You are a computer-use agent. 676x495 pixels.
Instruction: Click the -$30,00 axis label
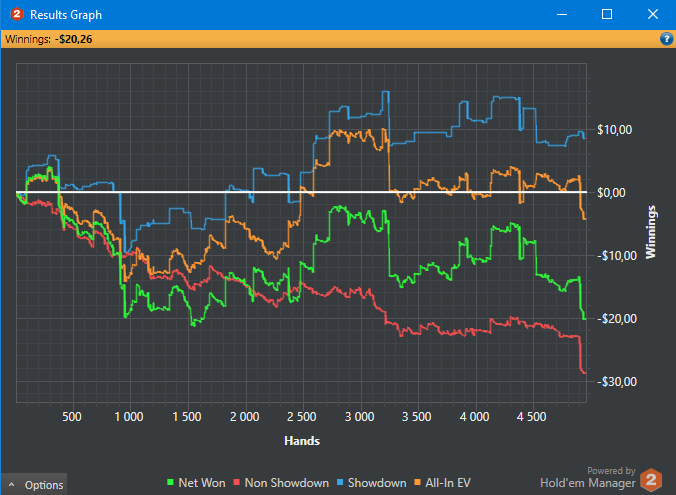(617, 382)
